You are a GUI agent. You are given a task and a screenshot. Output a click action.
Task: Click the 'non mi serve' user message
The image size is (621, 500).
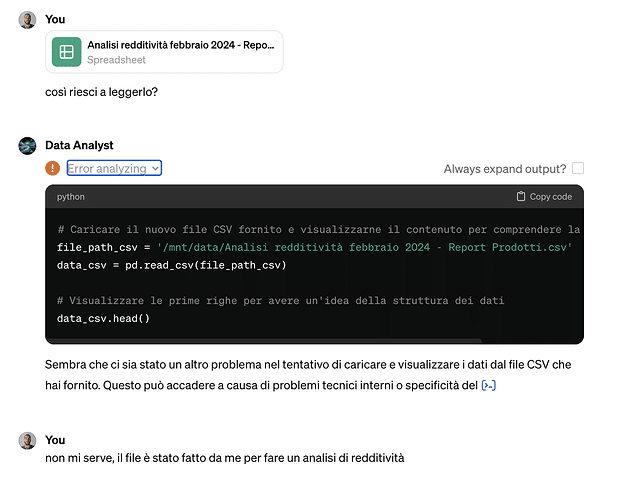(225, 458)
